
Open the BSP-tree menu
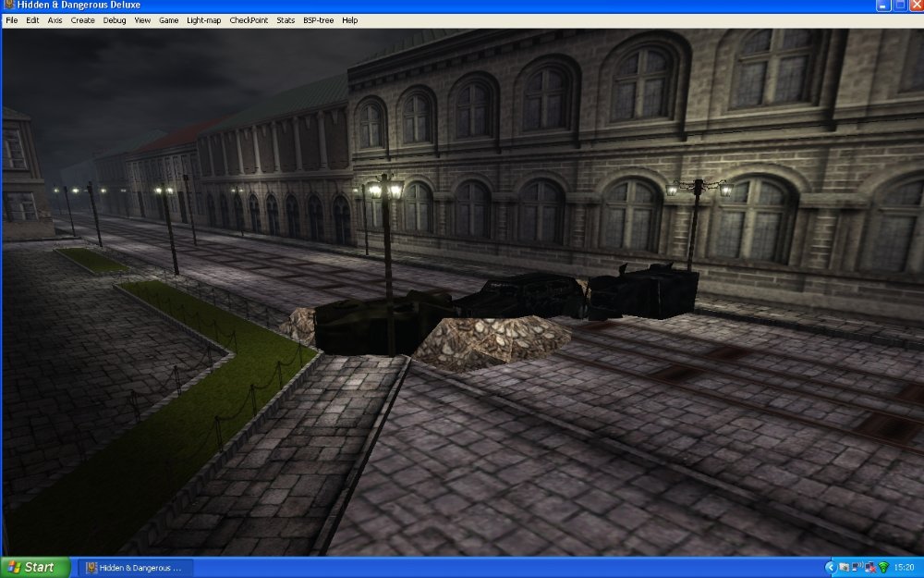point(318,20)
